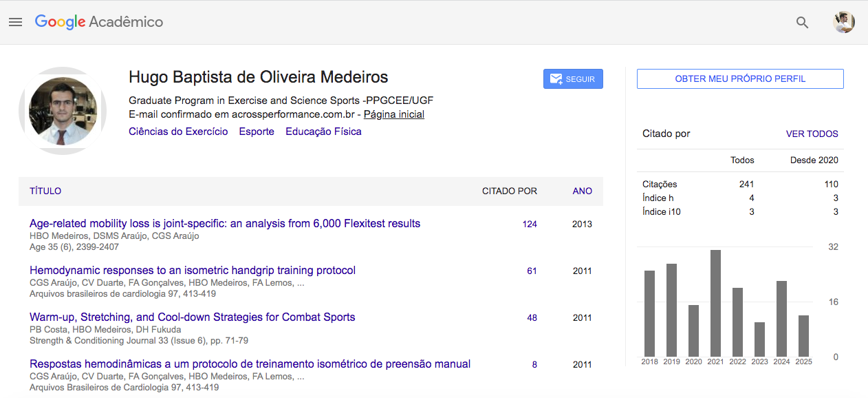This screenshot has width=868, height=398.
Task: Open Warm-up, Stretching, and Cool-down article
Action: pyautogui.click(x=193, y=317)
